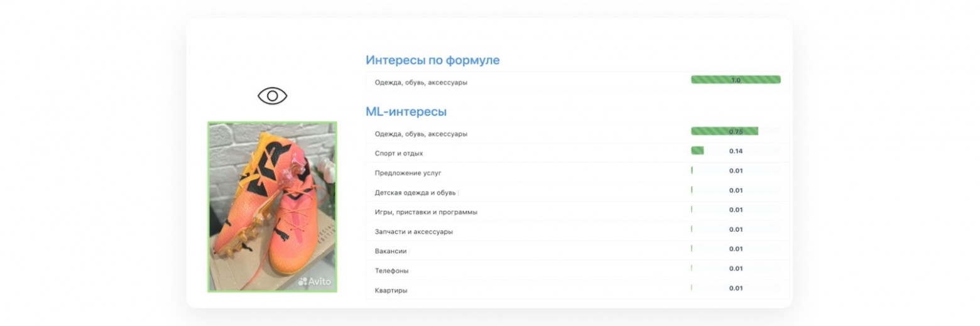This screenshot has width=980, height=326.
Task: Select the 'Квартиры' row
Action: point(577,290)
